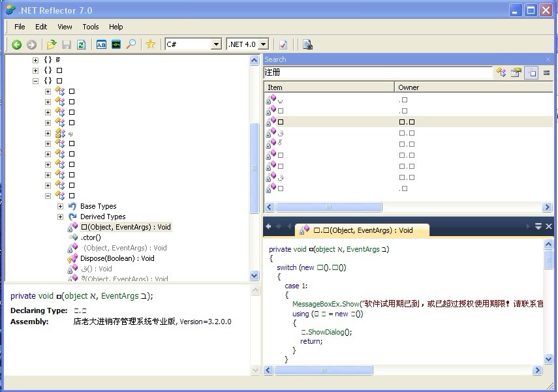Click the Derived Types tree label
The width and height of the screenshot is (558, 392).
[x=103, y=217]
